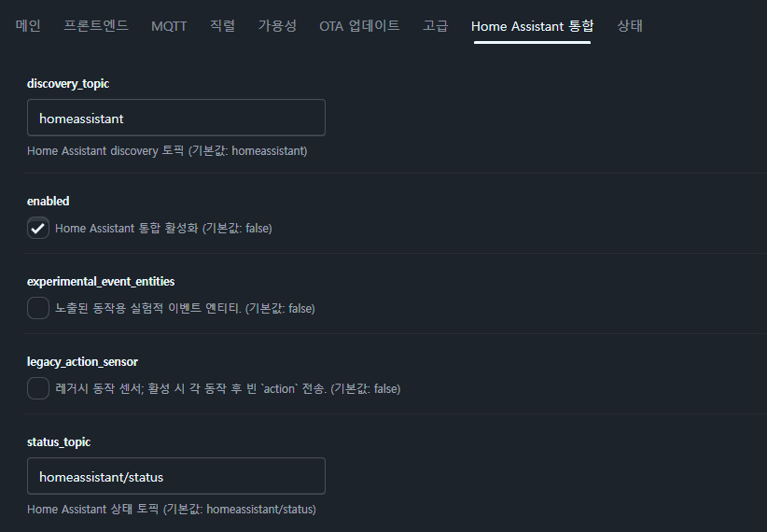Select the Home Assistant 통합 tab
Screen dimensions: 767x532
[532, 26]
